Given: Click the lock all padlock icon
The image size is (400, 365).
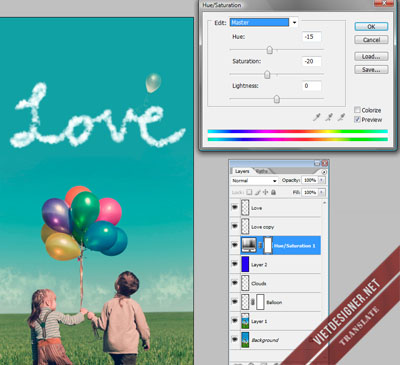Looking at the screenshot, I should [273, 192].
